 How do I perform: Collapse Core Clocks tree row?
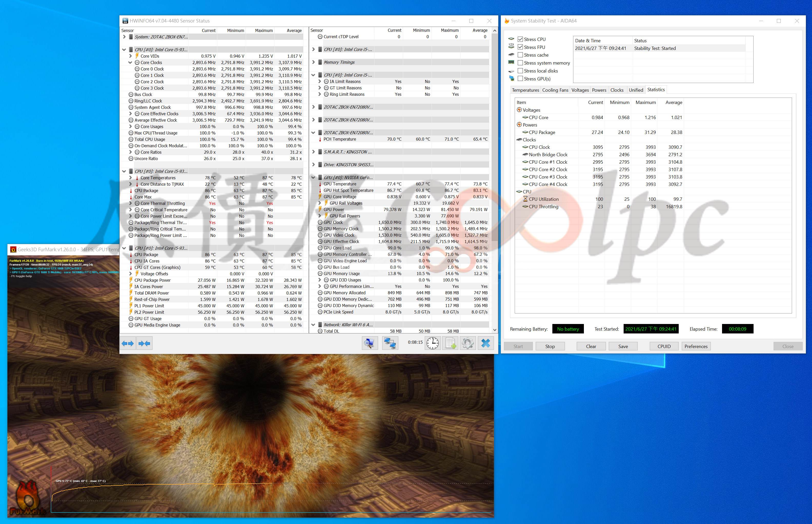click(130, 62)
